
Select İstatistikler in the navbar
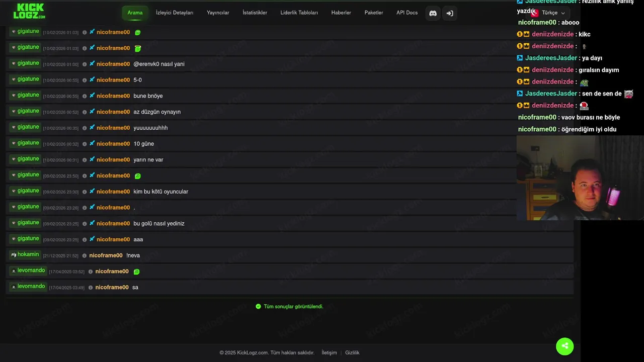pos(255,13)
